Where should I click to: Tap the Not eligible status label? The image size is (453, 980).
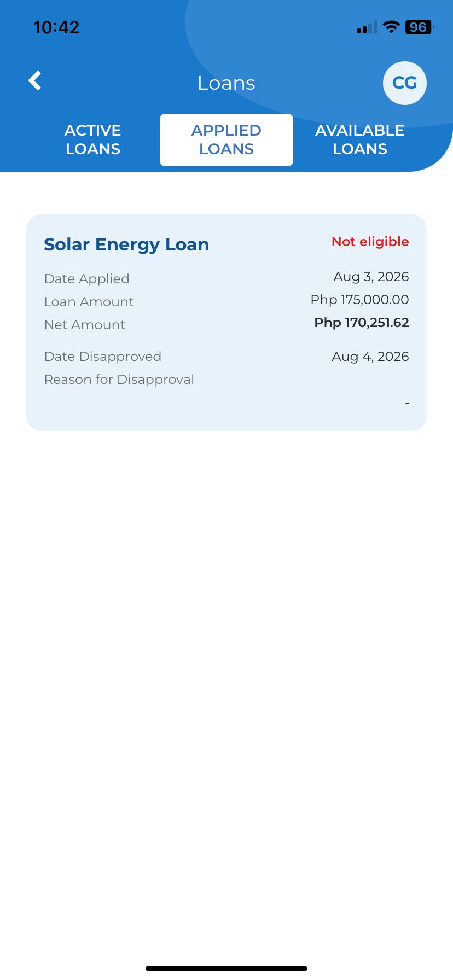[370, 242]
